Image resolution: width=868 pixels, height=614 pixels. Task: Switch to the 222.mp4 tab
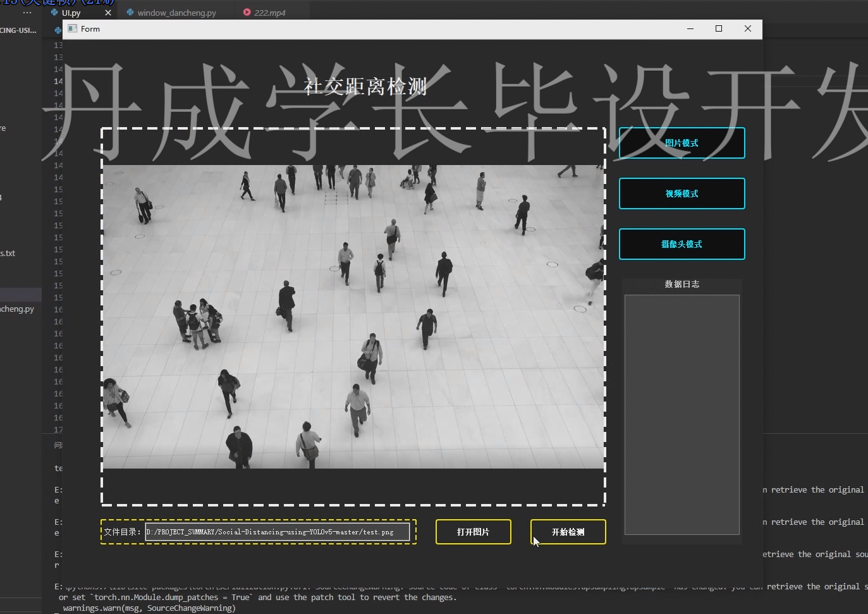269,13
